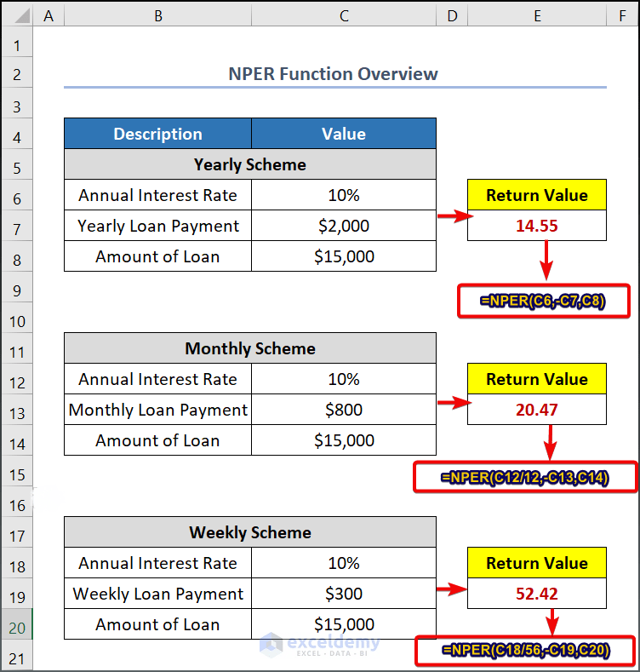The width and height of the screenshot is (640, 672).
Task: Click the 'NPER Function Overview' title cell
Action: click(335, 73)
